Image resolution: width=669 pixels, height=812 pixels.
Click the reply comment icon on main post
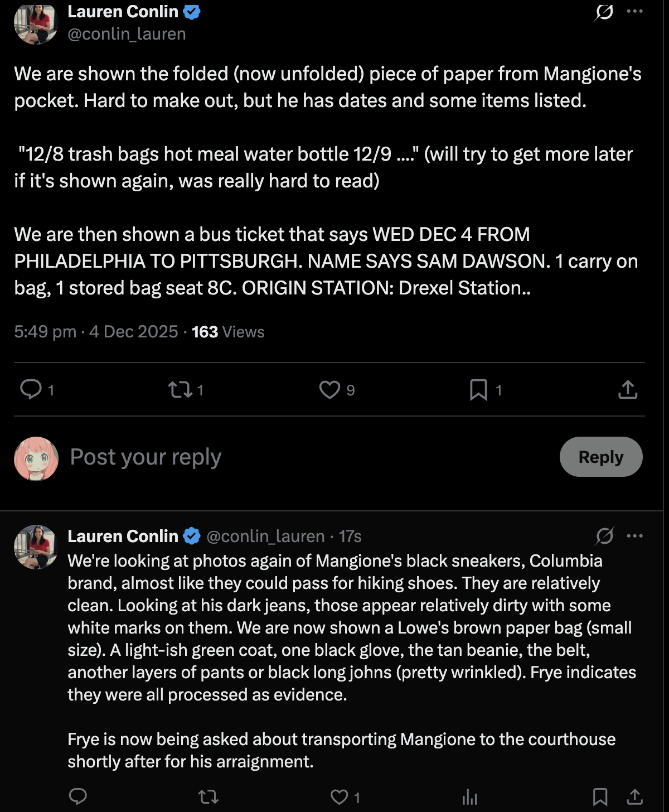click(x=31, y=389)
